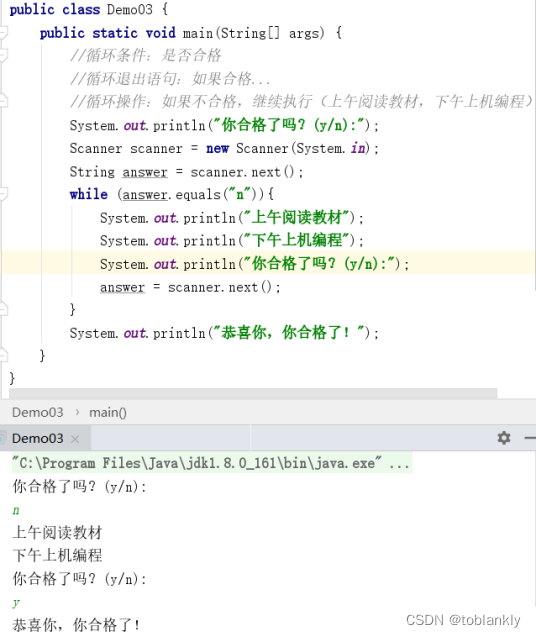Collapse the main method fold marker
The image size is (536, 637).
(3, 32)
